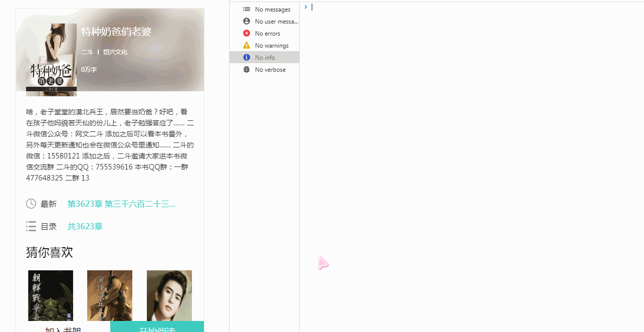Toggle the No errors console filter
Screen dimensions: 644x332
coord(268,33)
